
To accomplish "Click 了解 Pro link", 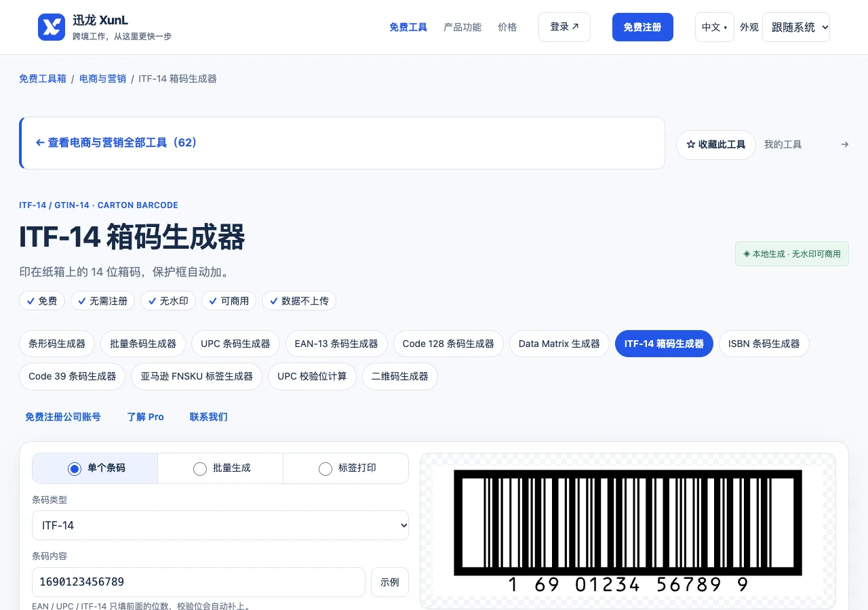I will pyautogui.click(x=146, y=417).
